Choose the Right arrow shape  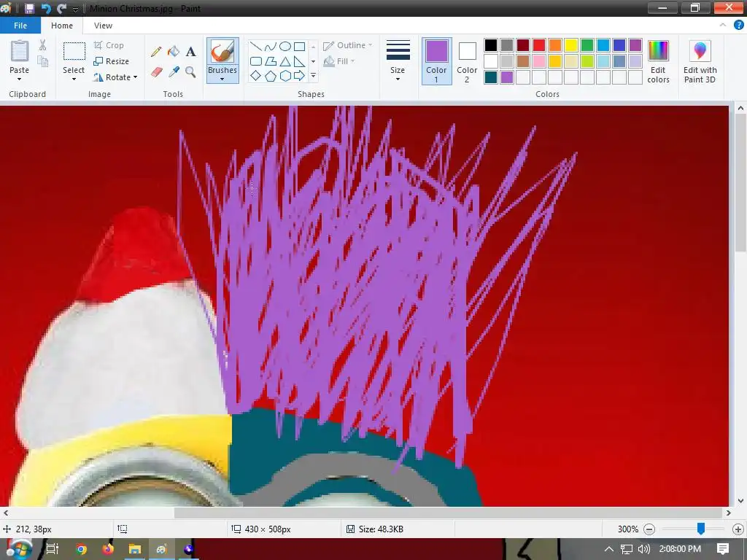click(x=299, y=76)
